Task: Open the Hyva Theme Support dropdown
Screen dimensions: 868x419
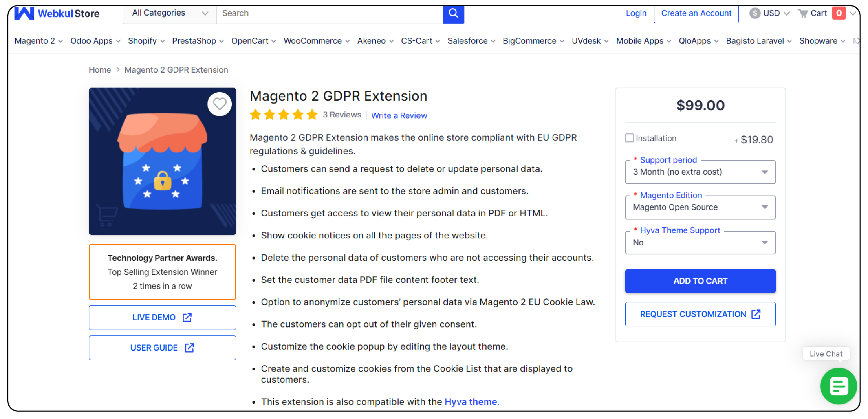Action: point(700,242)
